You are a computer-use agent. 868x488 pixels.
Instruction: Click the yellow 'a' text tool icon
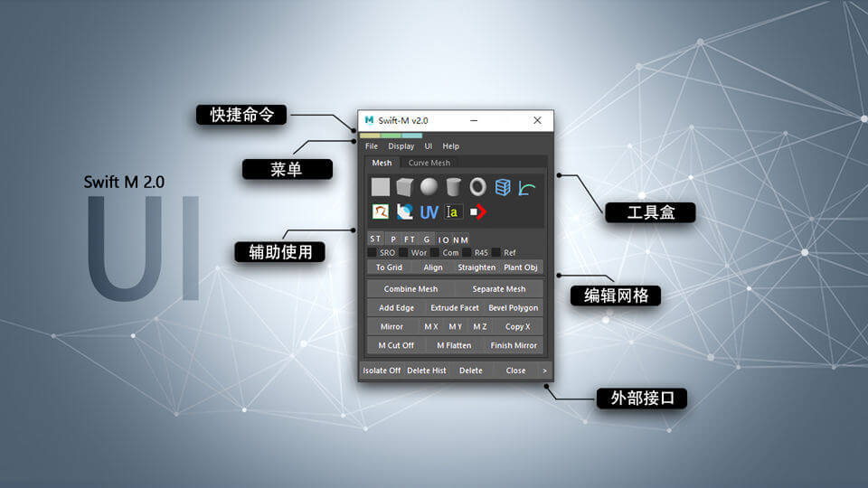click(453, 211)
